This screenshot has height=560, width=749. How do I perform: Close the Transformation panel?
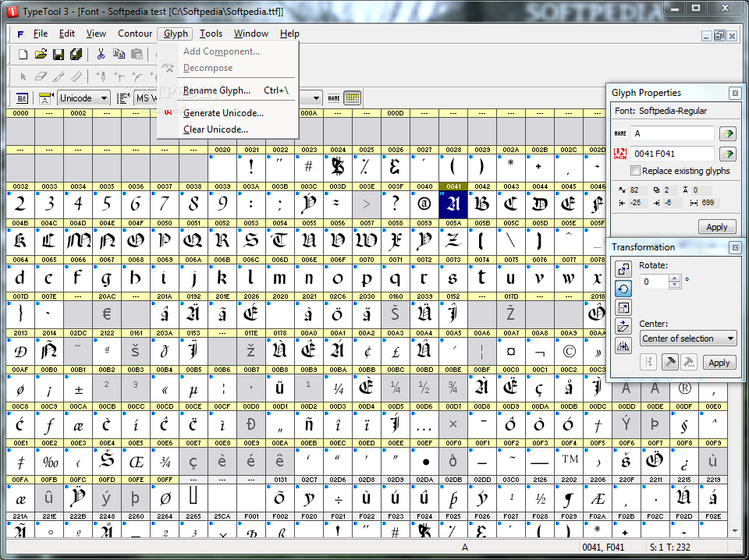pos(735,247)
